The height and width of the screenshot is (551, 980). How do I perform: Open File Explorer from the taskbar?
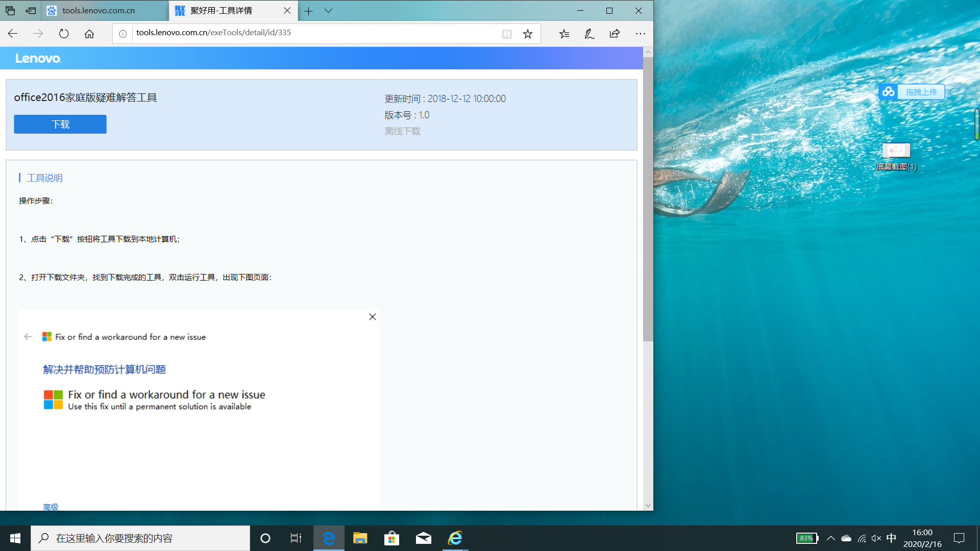tap(360, 538)
